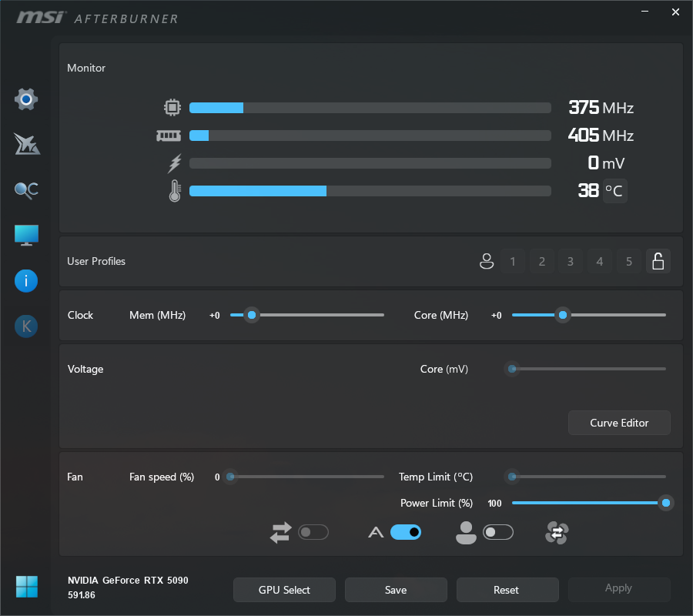Enable the clock synchronization toggle
Screen dimensions: 693x616
313,532
